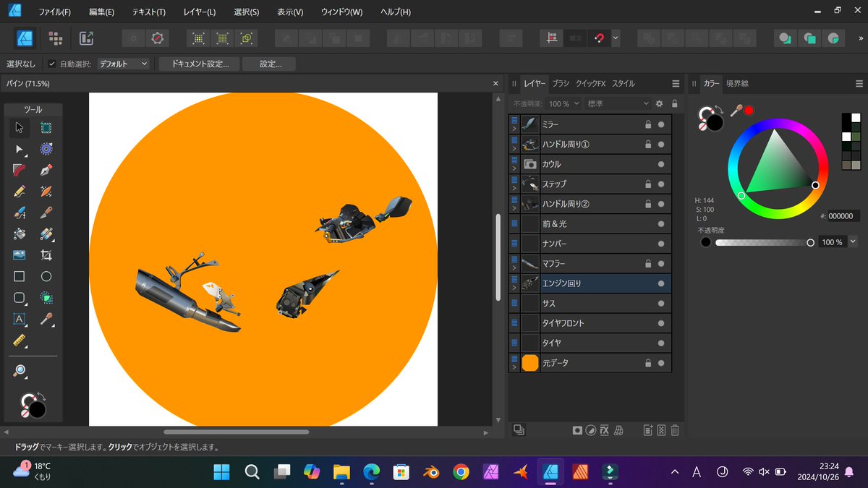
Task: Open Layers panel hamburger menu
Action: (676, 84)
